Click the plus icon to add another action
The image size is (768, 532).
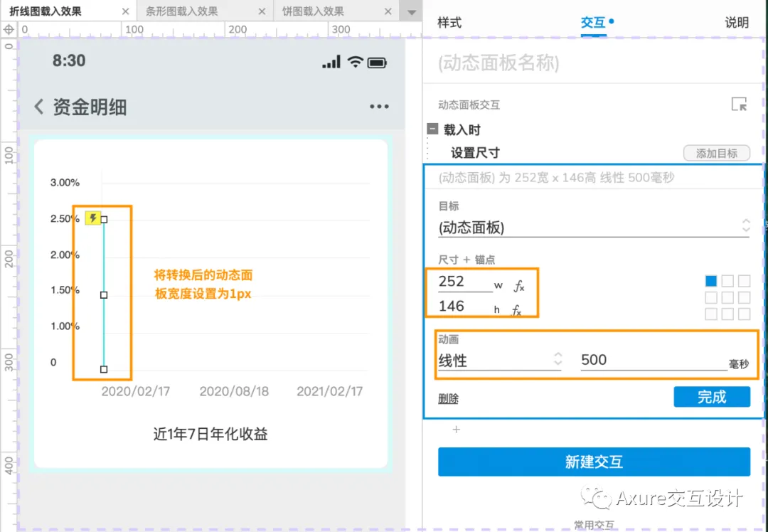coord(456,430)
